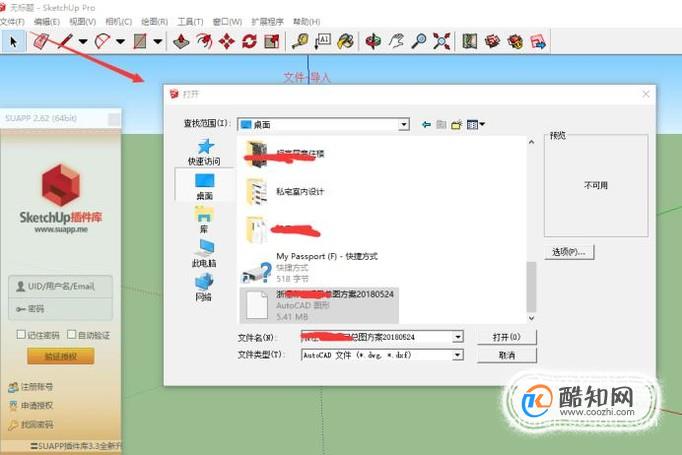Tick the 记住密码 checkbox in SUAPP panel
Viewport: 682px width, 455px height.
[20, 335]
